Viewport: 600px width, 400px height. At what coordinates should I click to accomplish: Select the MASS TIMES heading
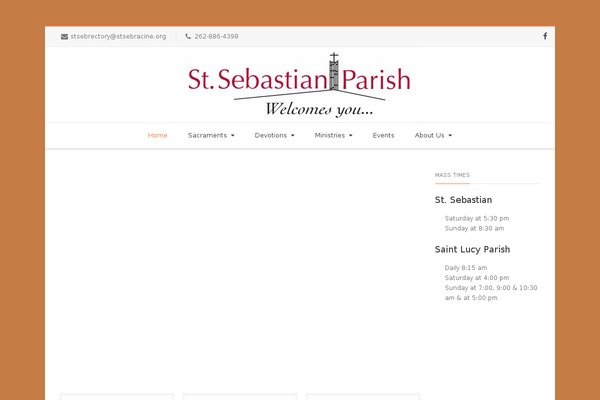tap(452, 175)
